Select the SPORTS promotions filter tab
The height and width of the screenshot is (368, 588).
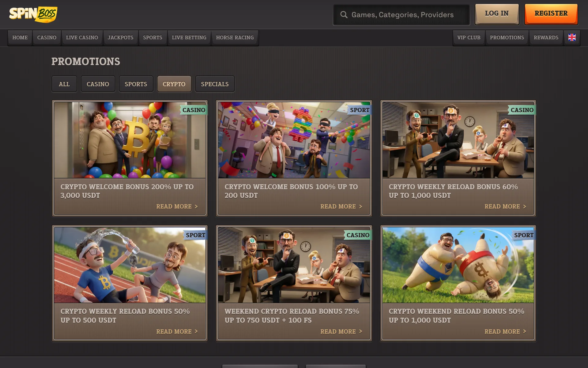click(x=136, y=84)
